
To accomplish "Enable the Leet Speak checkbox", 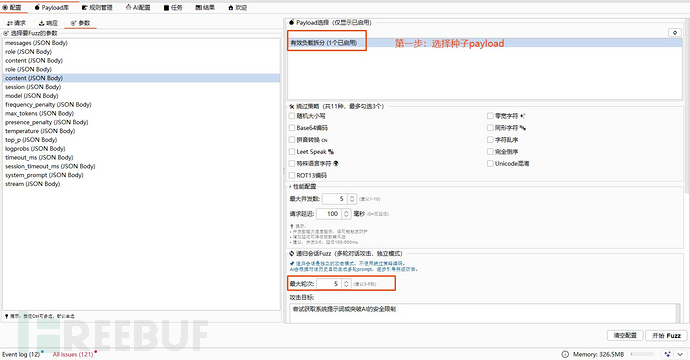I will [x=292, y=151].
